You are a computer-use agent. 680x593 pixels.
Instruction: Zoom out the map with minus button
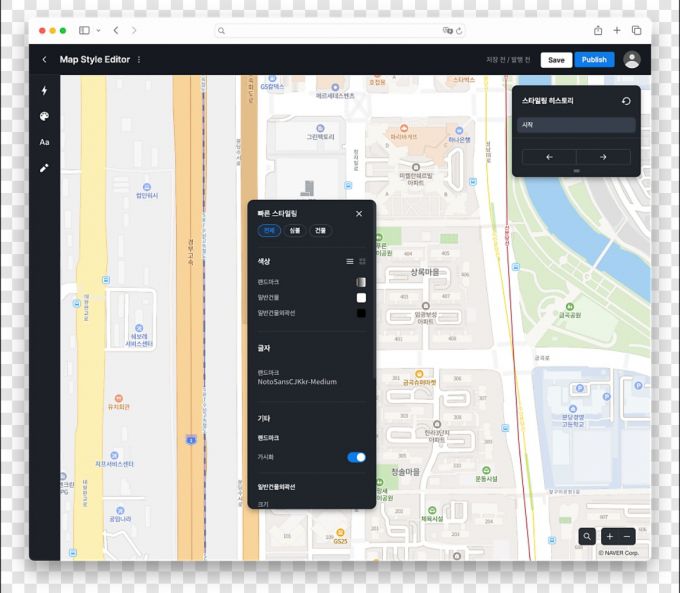click(627, 537)
